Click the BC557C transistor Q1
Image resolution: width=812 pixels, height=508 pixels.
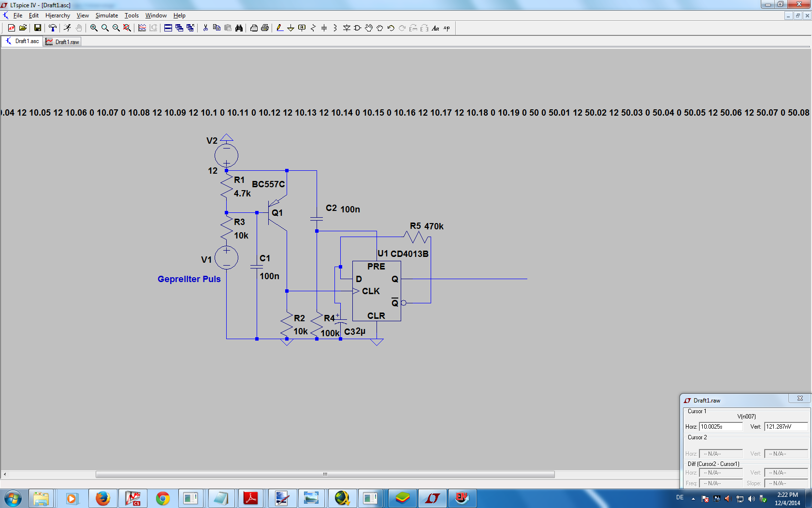point(277,213)
